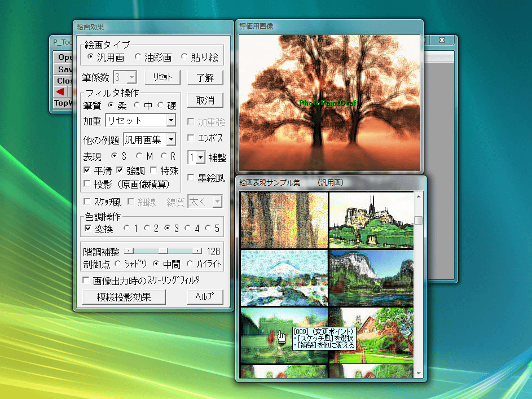Click the 模様投影効果 button

click(124, 297)
